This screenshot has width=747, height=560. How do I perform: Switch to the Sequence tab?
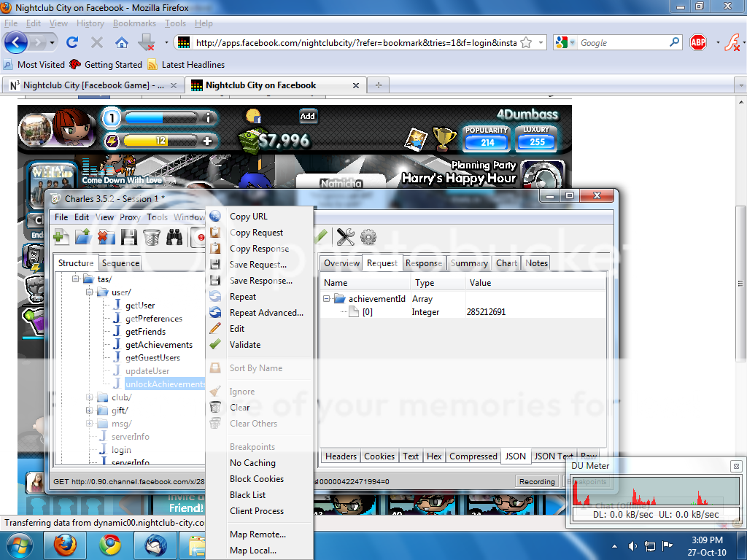pos(120,262)
